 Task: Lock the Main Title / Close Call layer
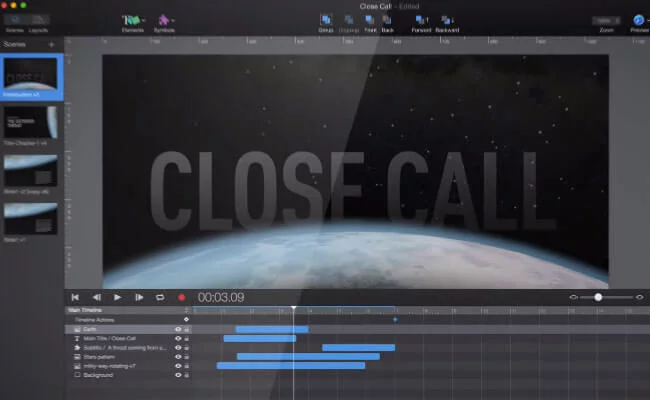(187, 338)
